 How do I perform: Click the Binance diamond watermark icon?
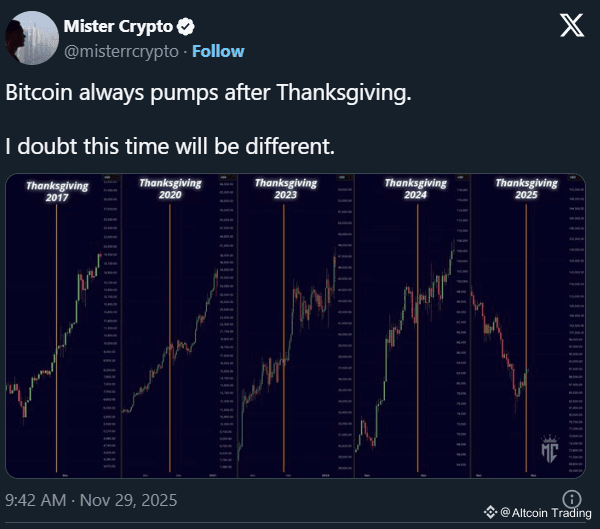tap(490, 513)
